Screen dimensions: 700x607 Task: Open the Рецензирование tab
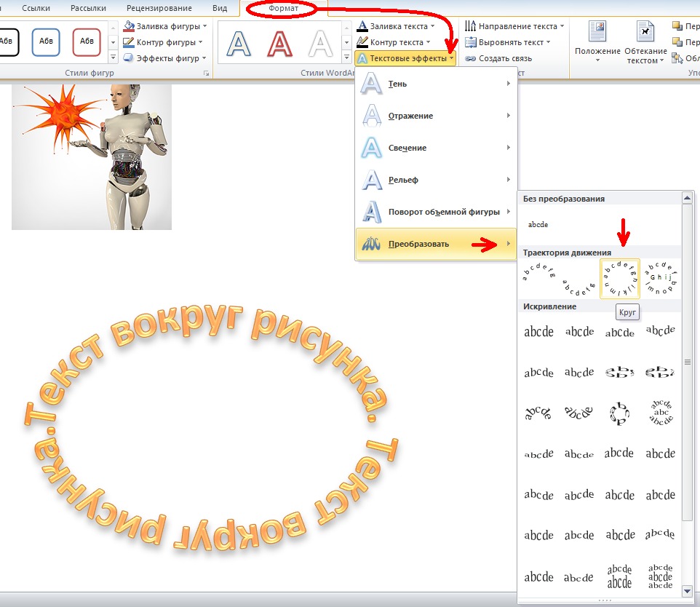[159, 8]
